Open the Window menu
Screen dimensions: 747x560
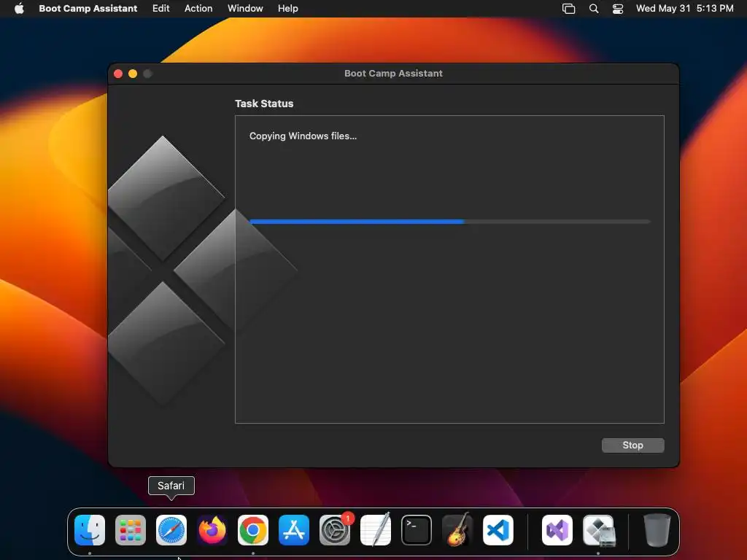click(245, 9)
